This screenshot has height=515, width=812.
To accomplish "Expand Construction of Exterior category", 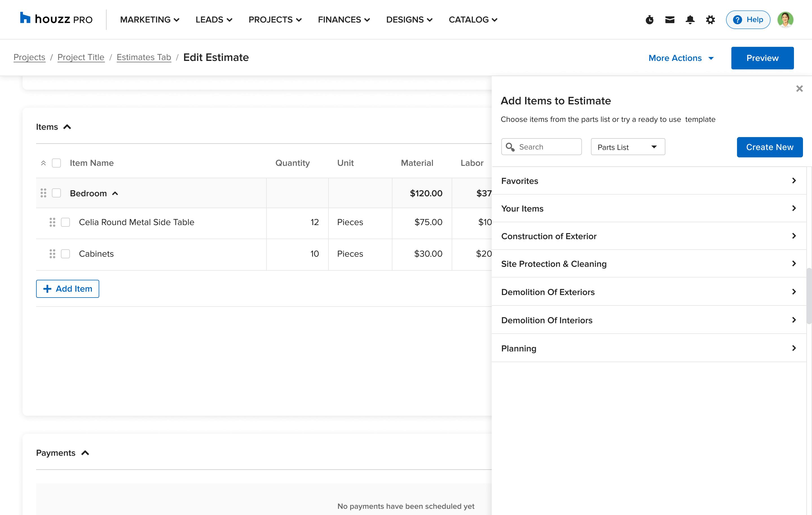I will coord(649,236).
